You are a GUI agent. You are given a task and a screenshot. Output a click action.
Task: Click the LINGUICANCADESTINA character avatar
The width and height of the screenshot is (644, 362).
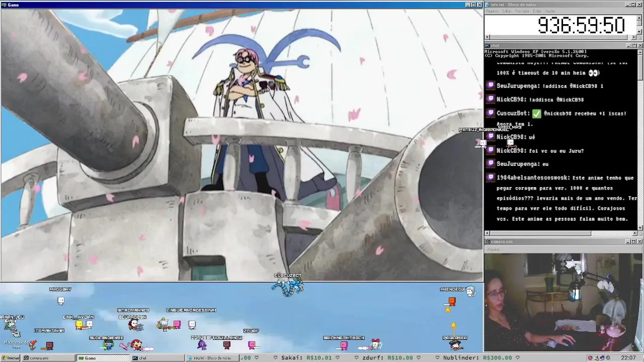pyautogui.click(x=192, y=325)
